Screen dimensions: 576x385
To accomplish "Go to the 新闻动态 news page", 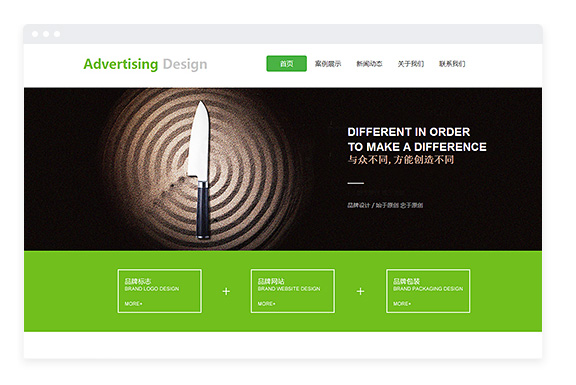I will coord(369,64).
